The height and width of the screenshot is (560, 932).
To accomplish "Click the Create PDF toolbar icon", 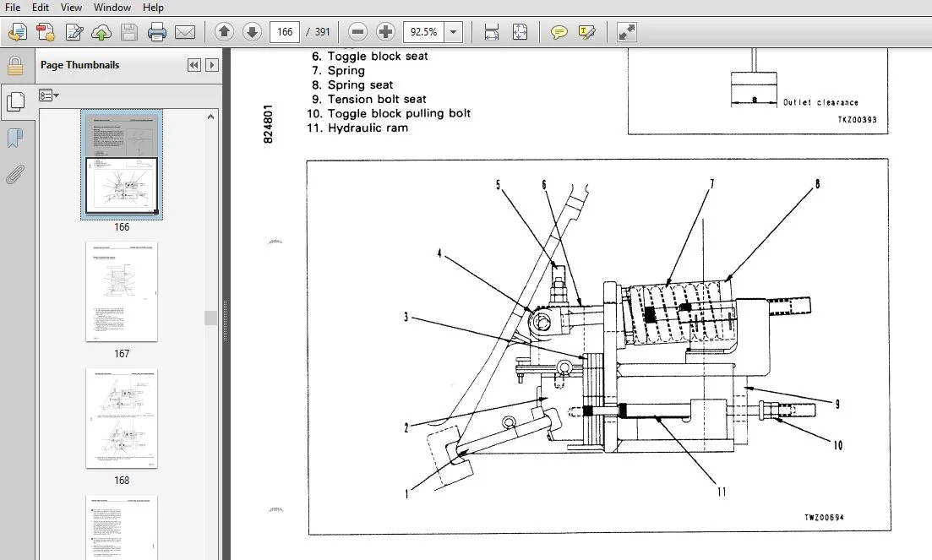I will pyautogui.click(x=45, y=31).
